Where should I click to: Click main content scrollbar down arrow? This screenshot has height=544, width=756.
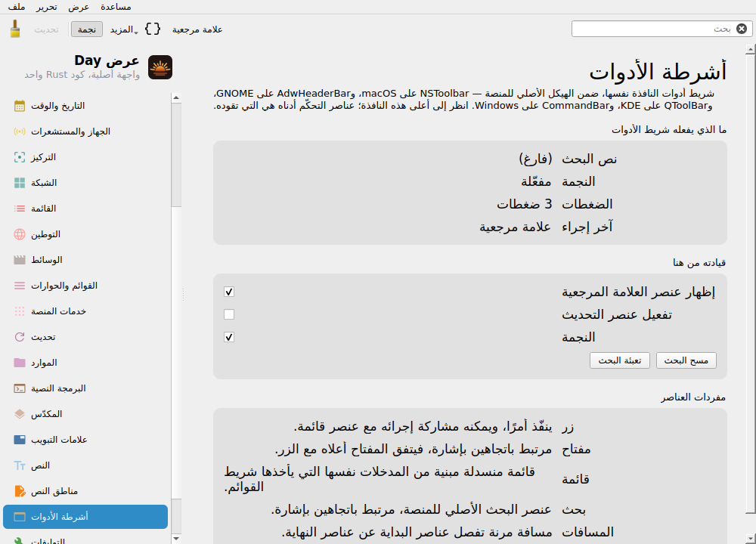pyautogui.click(x=750, y=539)
